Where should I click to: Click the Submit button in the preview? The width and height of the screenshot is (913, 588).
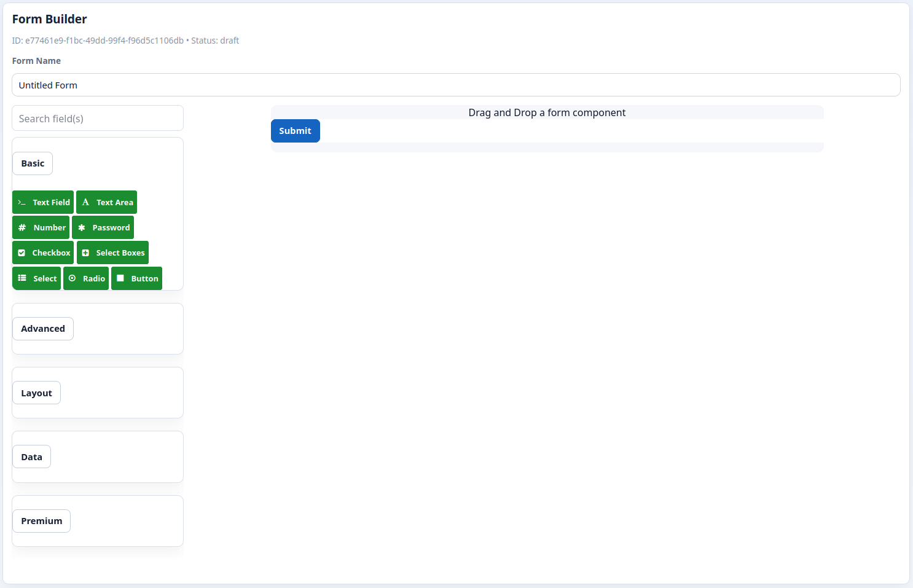[295, 130]
